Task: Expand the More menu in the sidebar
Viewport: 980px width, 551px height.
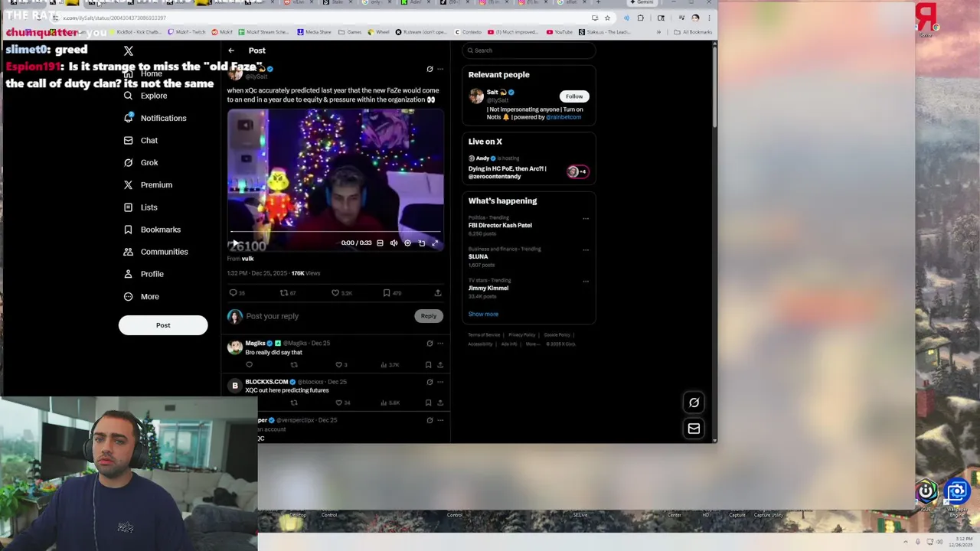Action: coord(141,296)
